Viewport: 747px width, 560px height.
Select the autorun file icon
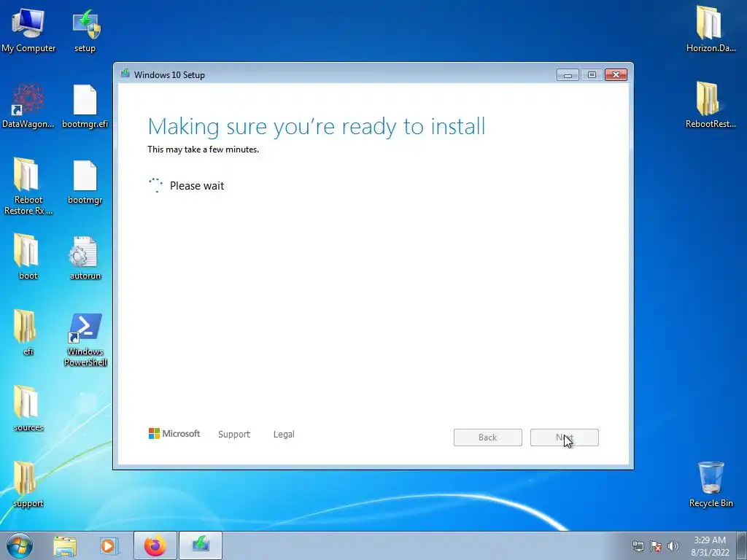[x=85, y=257]
